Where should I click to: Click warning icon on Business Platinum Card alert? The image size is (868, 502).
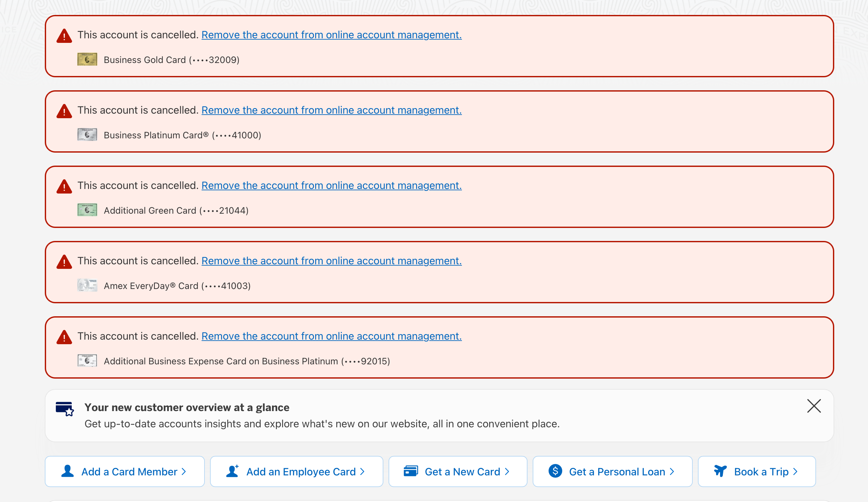coord(64,111)
